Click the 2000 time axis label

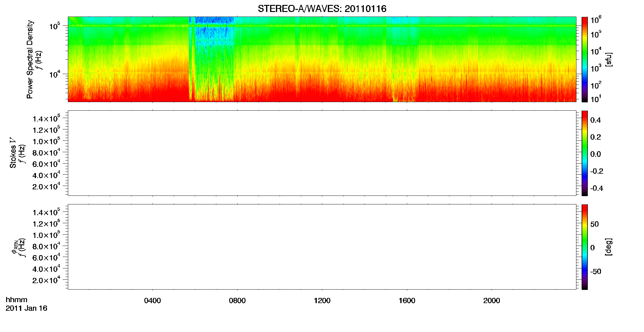pos(492,301)
